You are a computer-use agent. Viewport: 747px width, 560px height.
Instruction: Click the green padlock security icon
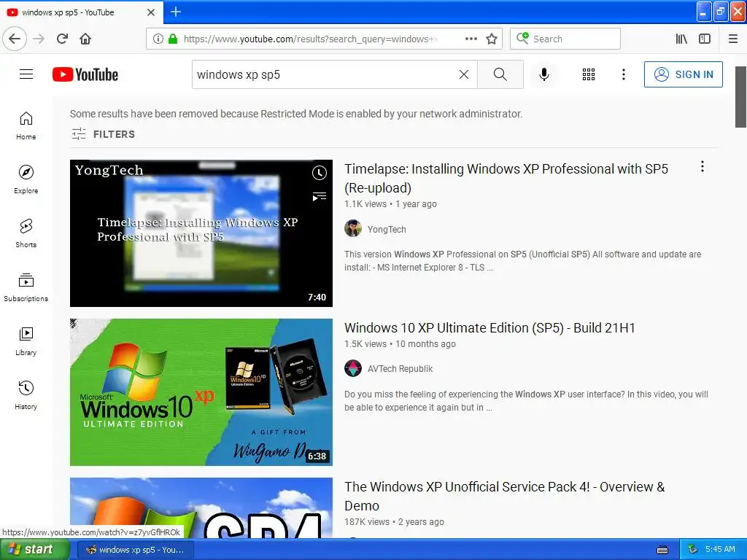point(173,39)
